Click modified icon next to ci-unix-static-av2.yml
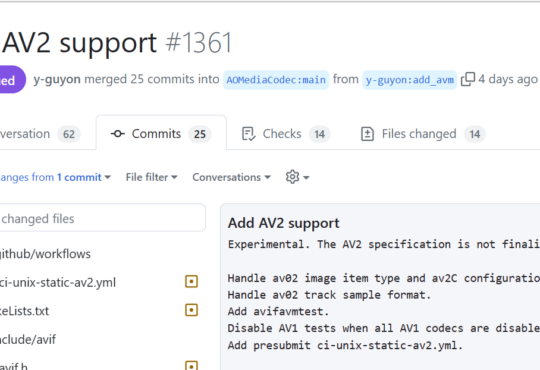The width and height of the screenshot is (540, 370). click(x=191, y=281)
